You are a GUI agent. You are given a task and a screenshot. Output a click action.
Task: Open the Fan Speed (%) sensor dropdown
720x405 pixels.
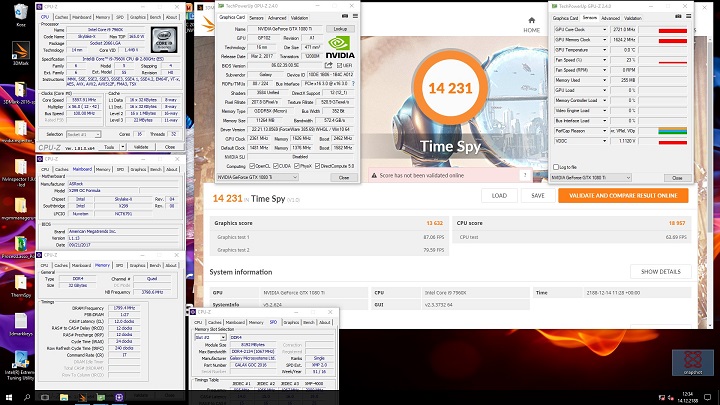604,60
